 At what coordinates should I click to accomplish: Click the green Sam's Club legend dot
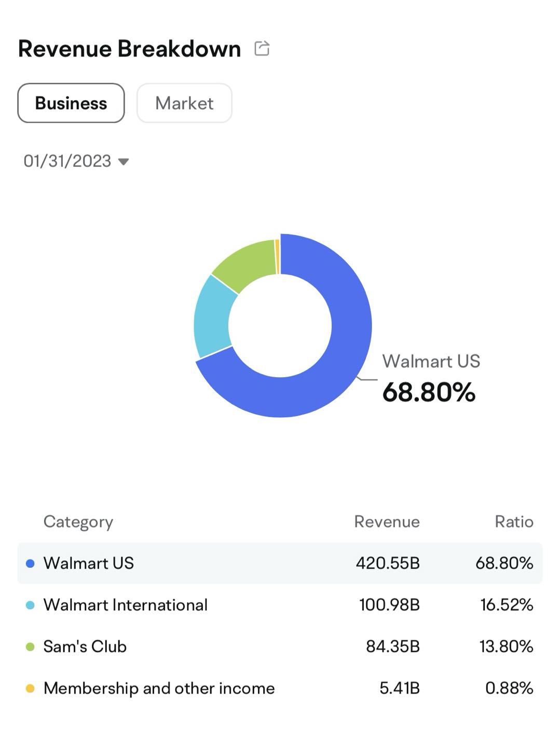tap(30, 647)
